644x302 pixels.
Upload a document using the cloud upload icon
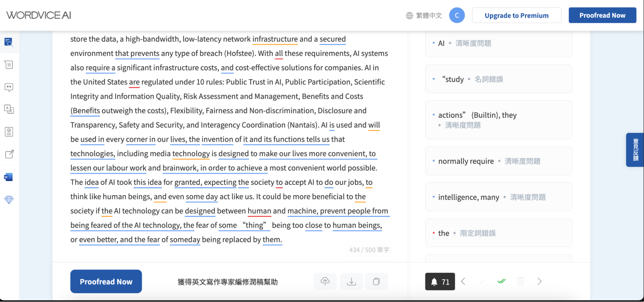(325, 281)
